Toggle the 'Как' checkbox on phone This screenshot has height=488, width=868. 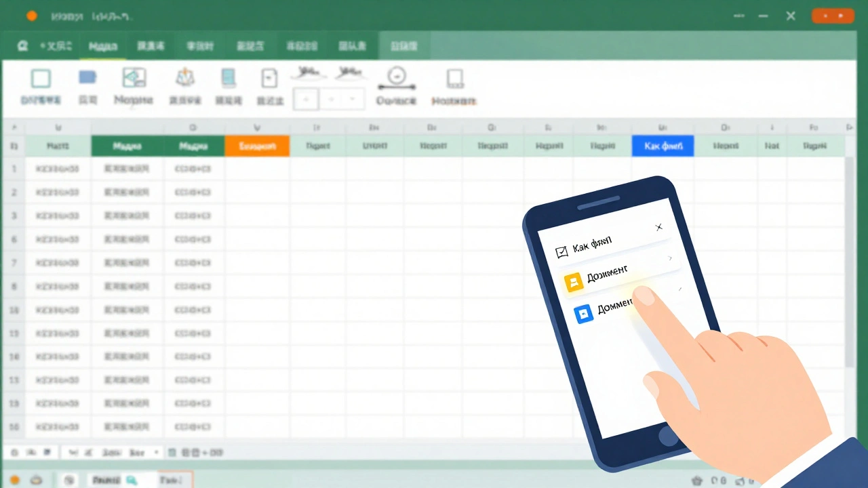[x=561, y=253]
